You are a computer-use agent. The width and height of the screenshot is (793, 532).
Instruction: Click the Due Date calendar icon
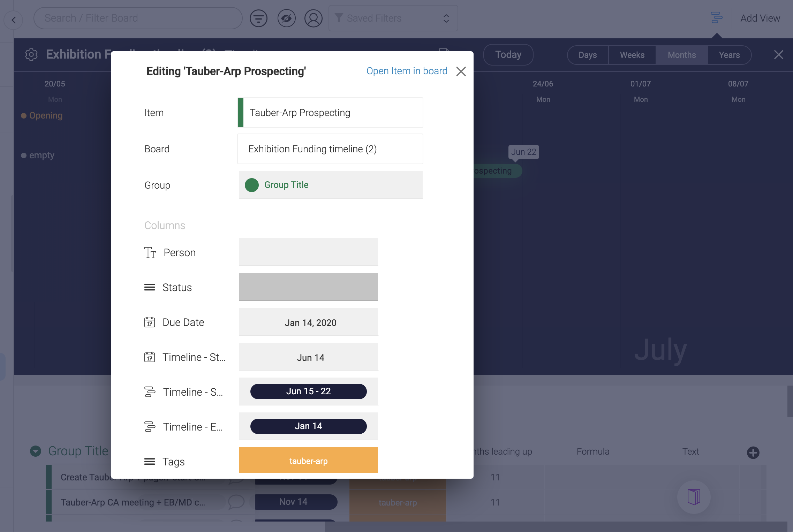150,322
